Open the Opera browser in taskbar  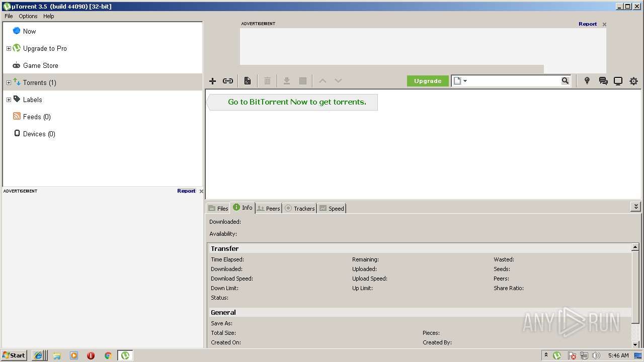91,355
